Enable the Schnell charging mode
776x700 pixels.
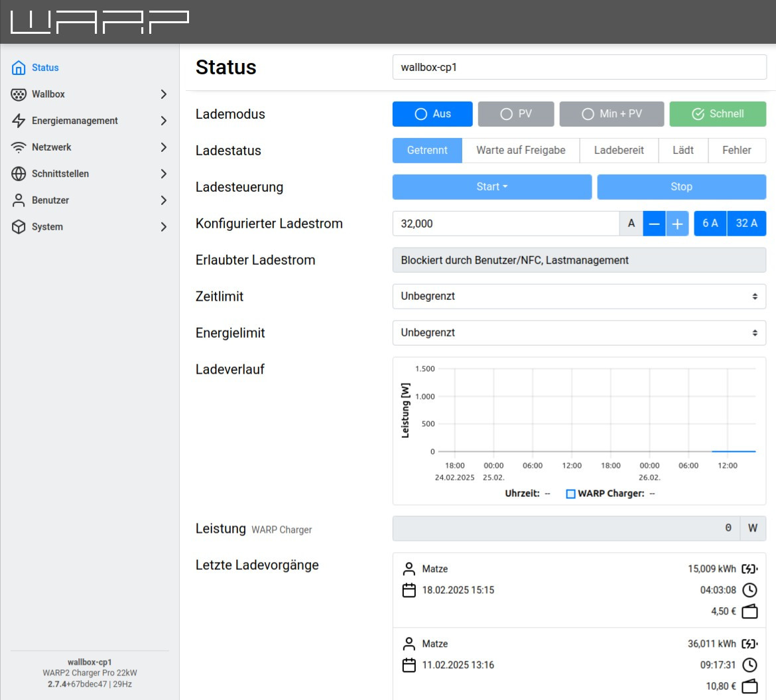(x=718, y=114)
